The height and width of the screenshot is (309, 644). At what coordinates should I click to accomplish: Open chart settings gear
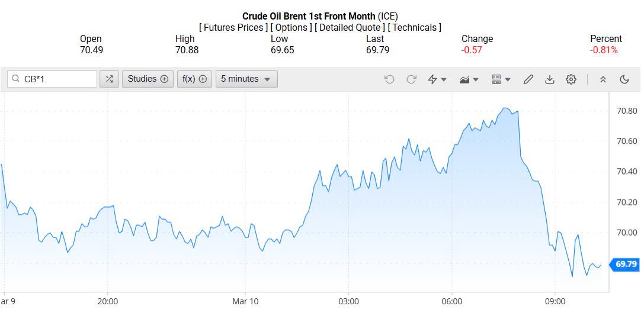(571, 79)
